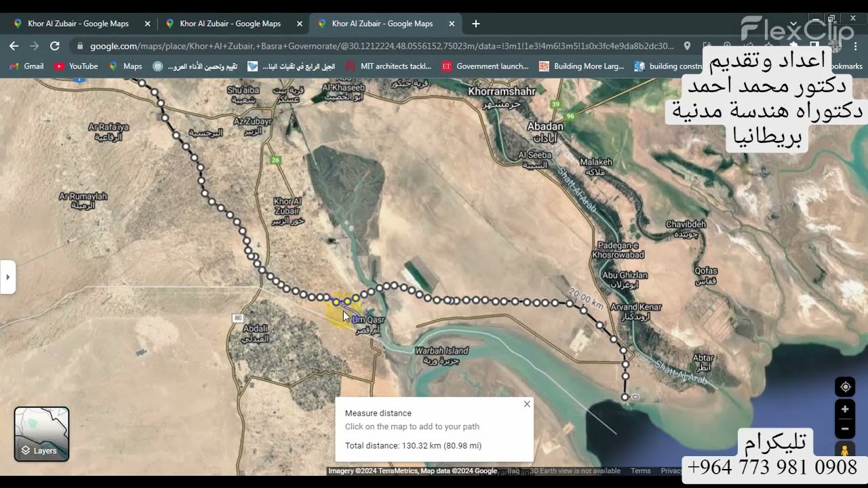Switch to the first Khor Al Zubair tab
868x488 pixels.
click(78, 24)
